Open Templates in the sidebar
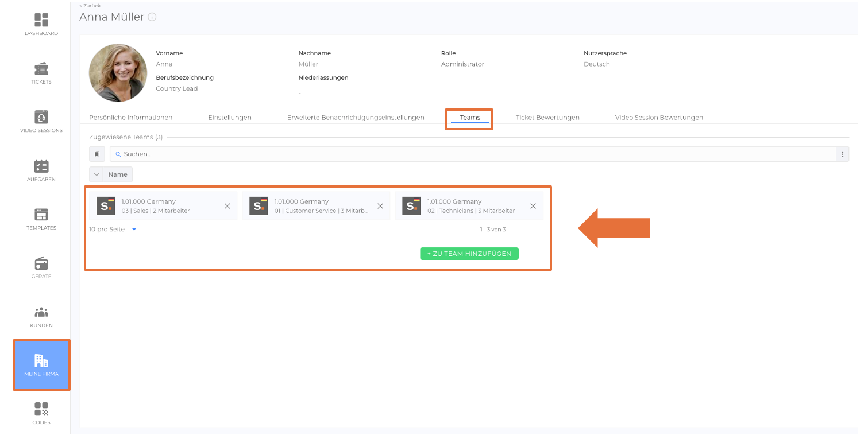The width and height of the screenshot is (868, 435). point(41,219)
